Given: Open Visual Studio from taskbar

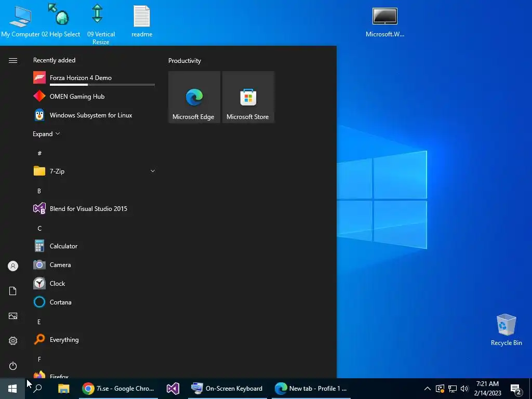Looking at the screenshot, I should click(172, 389).
